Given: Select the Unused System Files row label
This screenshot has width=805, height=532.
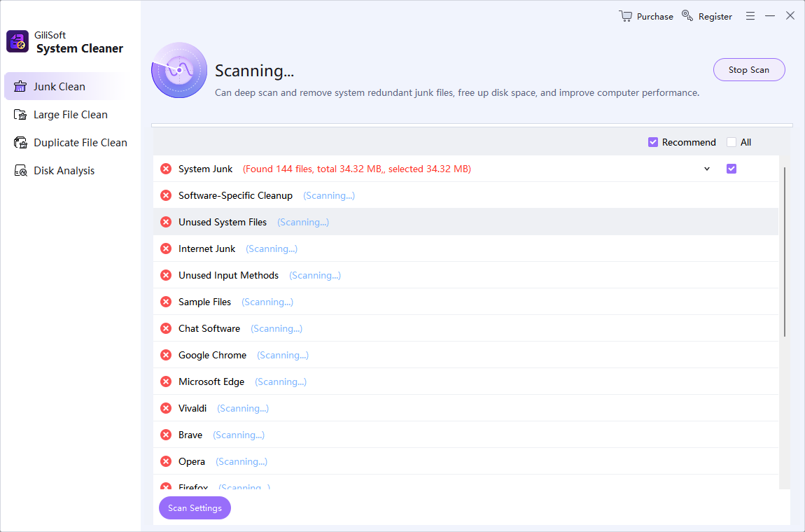Looking at the screenshot, I should (x=223, y=223).
